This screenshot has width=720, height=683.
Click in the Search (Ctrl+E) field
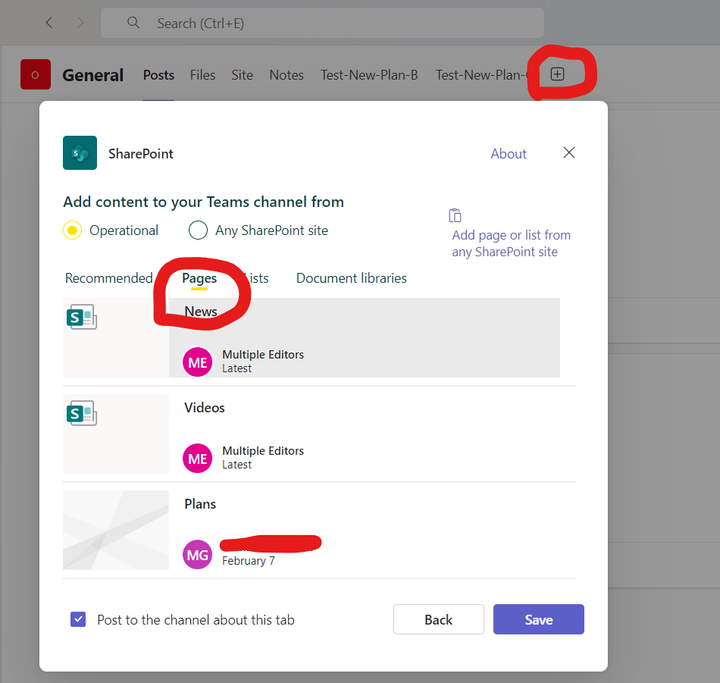322,23
